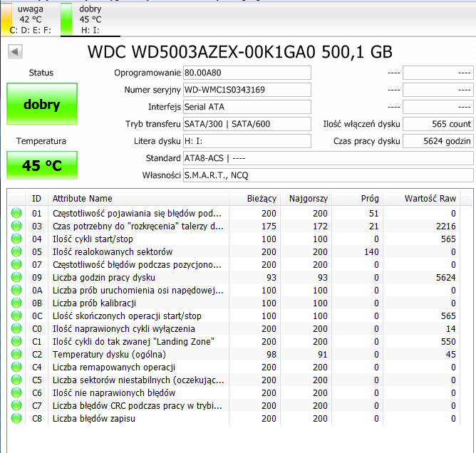This screenshot has width=476, height=453.
Task: Select row 'Llość skończonych operacji start/stop'
Action: (x=234, y=316)
